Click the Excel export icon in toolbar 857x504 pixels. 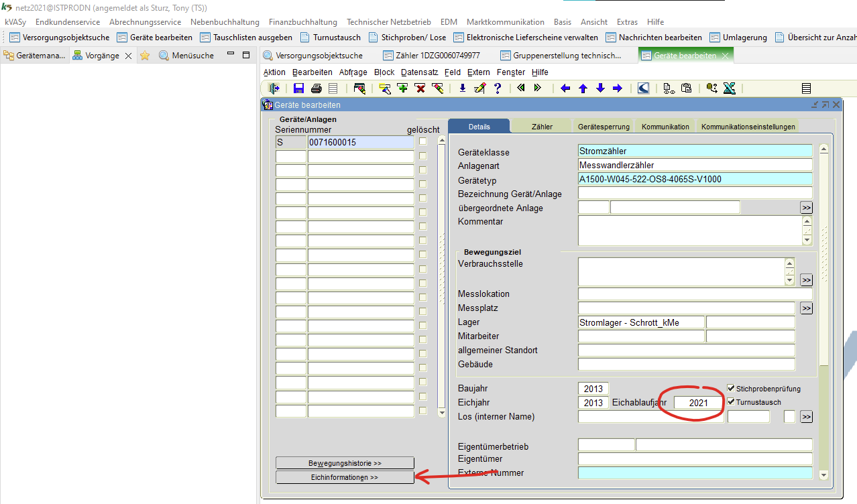tap(730, 88)
